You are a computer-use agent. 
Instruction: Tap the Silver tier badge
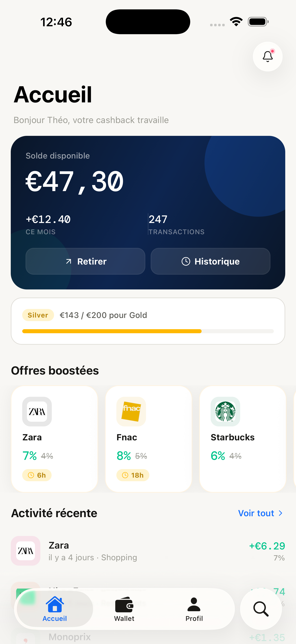pos(38,315)
